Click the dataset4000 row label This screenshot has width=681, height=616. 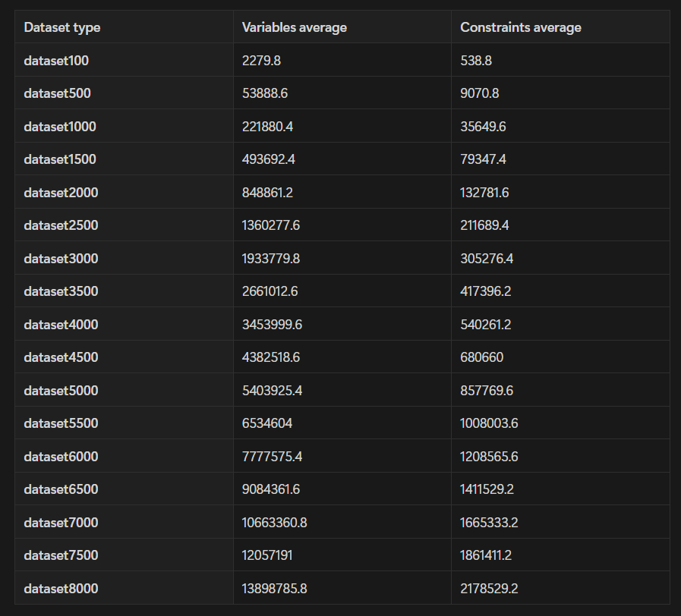point(61,324)
